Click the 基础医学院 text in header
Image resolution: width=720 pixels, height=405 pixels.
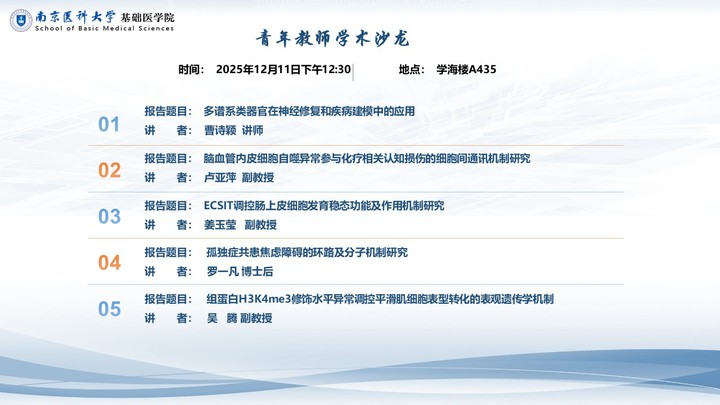[147, 17]
